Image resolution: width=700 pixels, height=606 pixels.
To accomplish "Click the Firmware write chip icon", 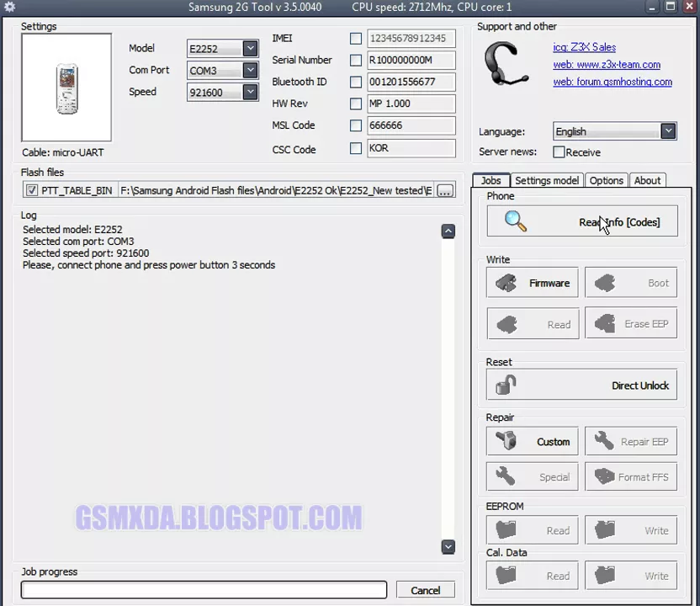I will coord(506,283).
